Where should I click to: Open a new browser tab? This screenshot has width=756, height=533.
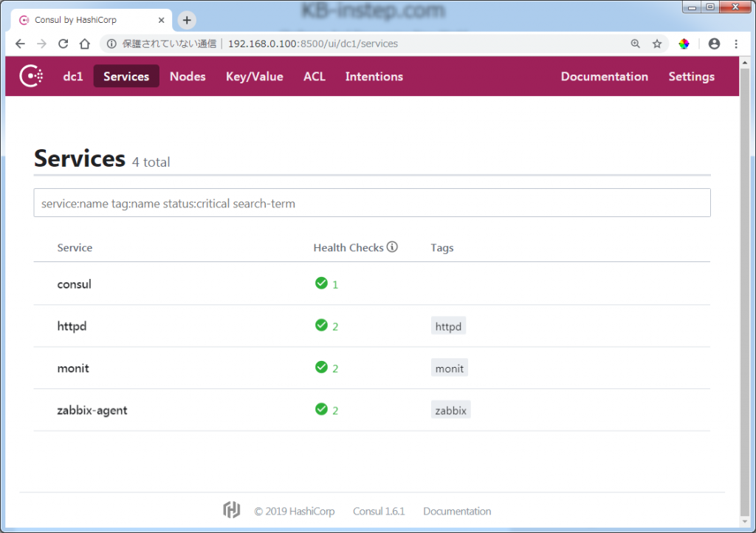(187, 20)
